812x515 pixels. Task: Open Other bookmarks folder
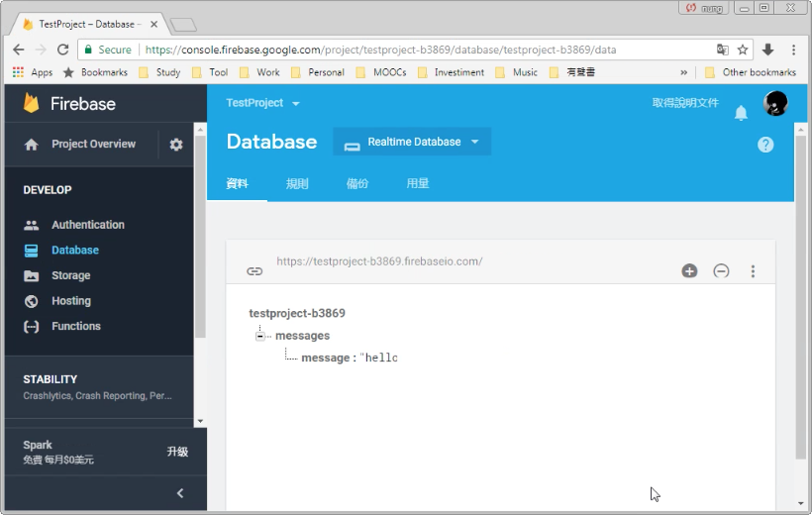tap(751, 72)
